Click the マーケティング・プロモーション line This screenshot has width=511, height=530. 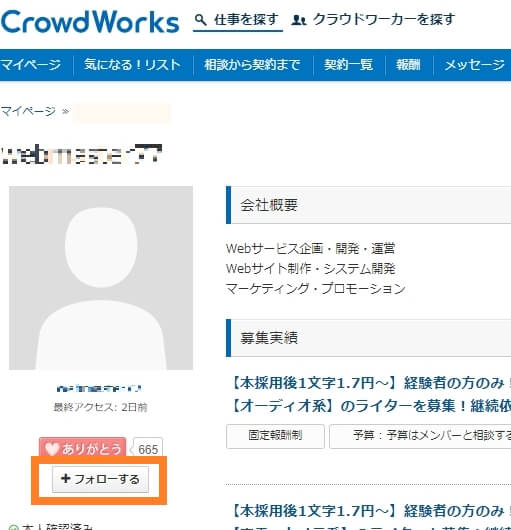(x=315, y=289)
